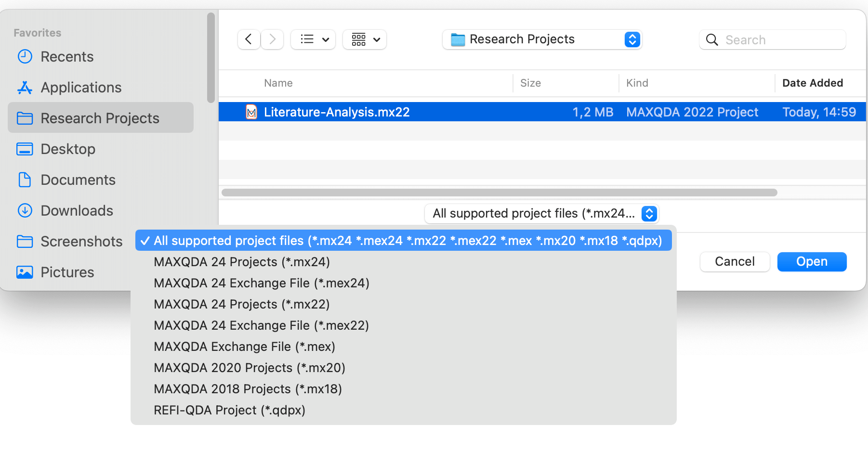Open the Documents sidebar location
This screenshot has width=868, height=464.
click(x=78, y=180)
